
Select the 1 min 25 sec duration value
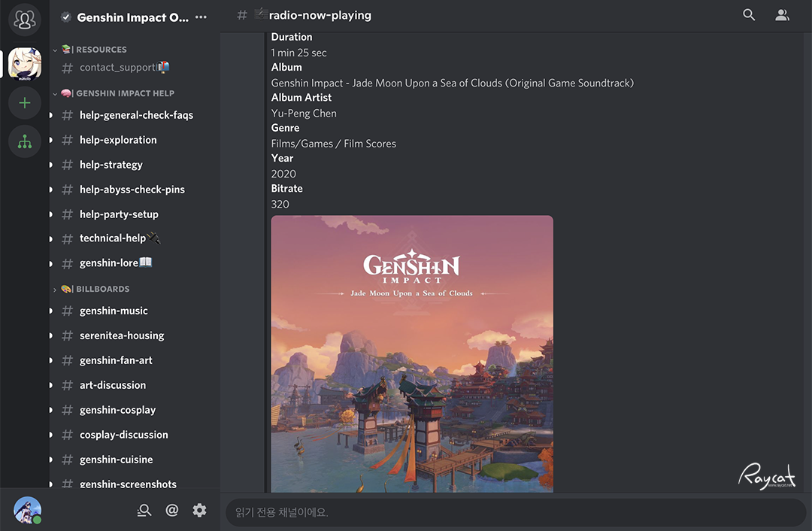tap(298, 53)
